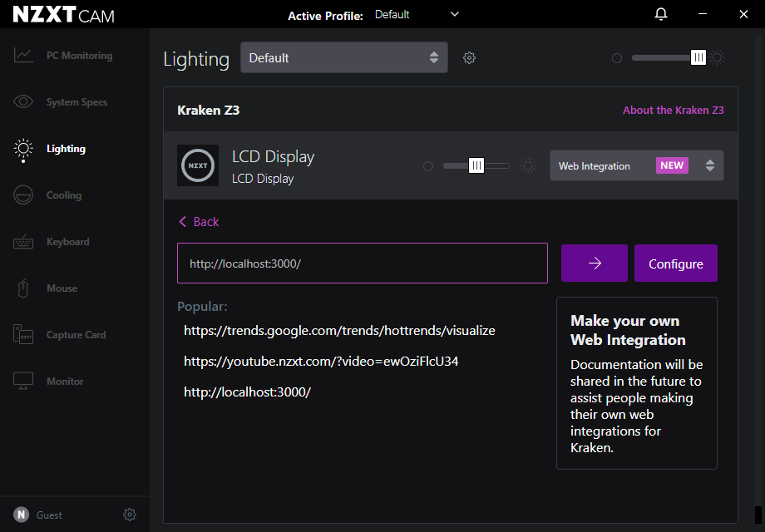Go to Capture Card section
Screen dimensions: 765x532
[76, 335]
